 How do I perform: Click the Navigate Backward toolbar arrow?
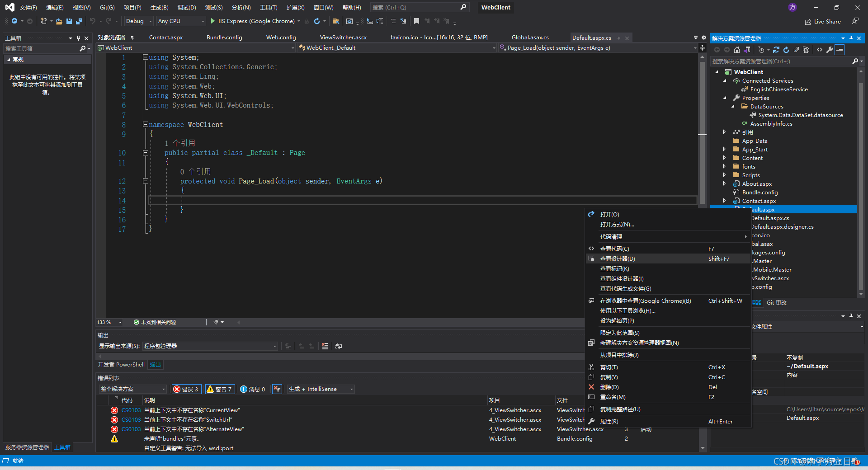tap(14, 21)
